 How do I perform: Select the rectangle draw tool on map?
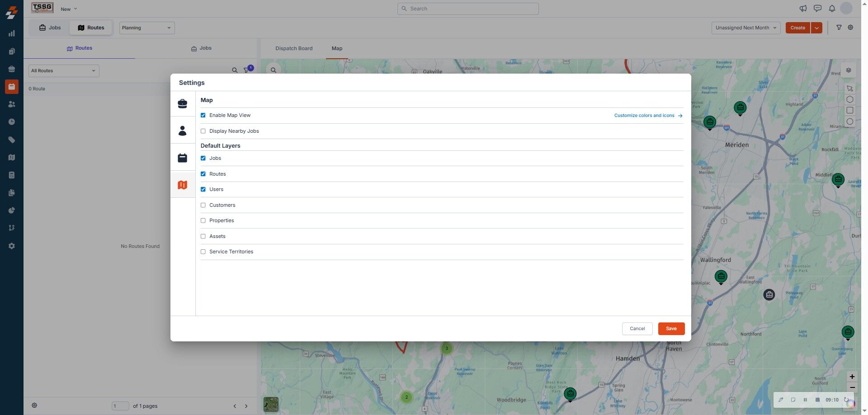(850, 110)
